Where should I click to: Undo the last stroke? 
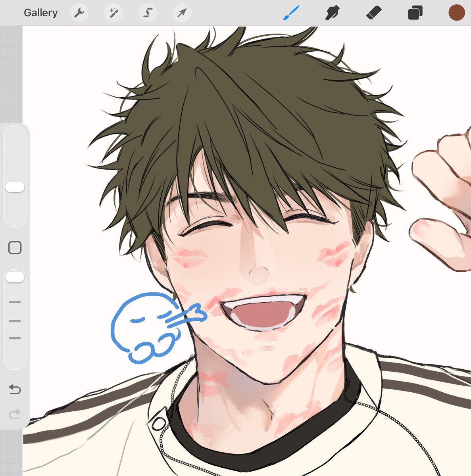(15, 390)
